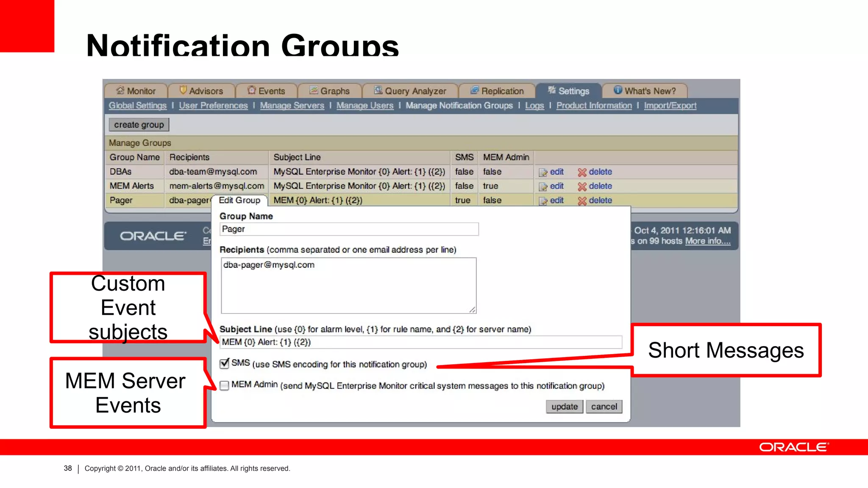
Task: Click edit icon for MEM Alerts group
Action: pos(543,187)
